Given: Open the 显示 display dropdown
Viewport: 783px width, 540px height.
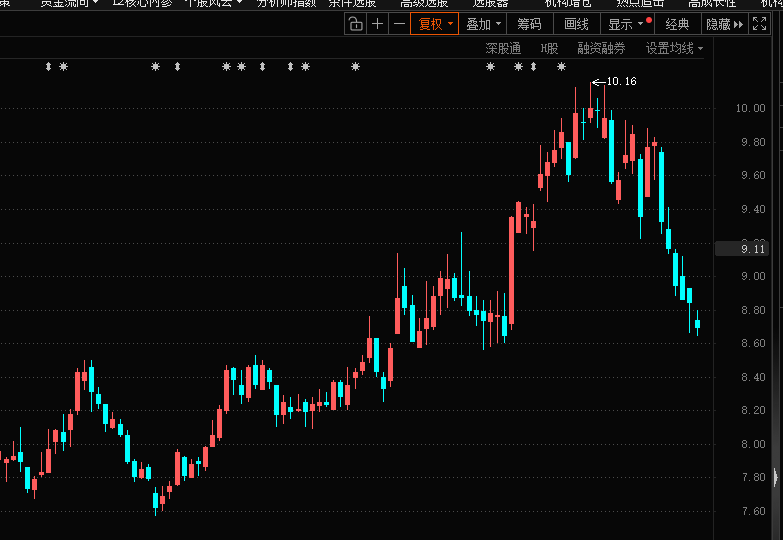Looking at the screenshot, I should coord(626,24).
